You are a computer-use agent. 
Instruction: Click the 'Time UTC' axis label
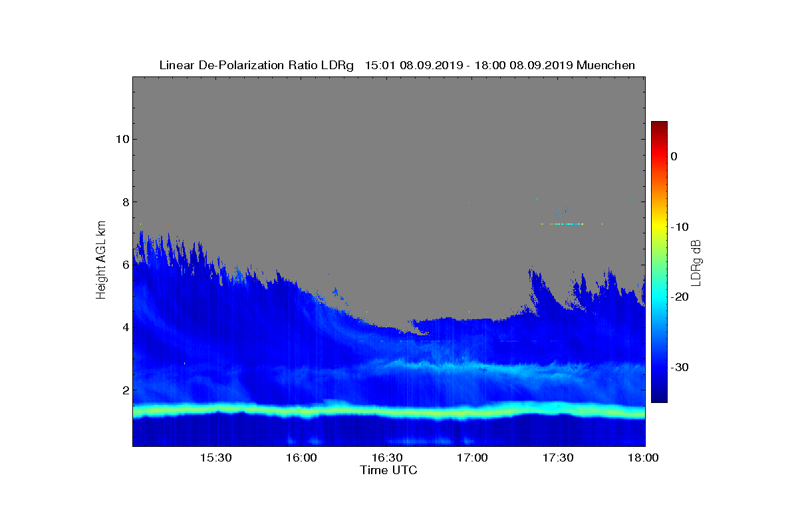(x=389, y=470)
